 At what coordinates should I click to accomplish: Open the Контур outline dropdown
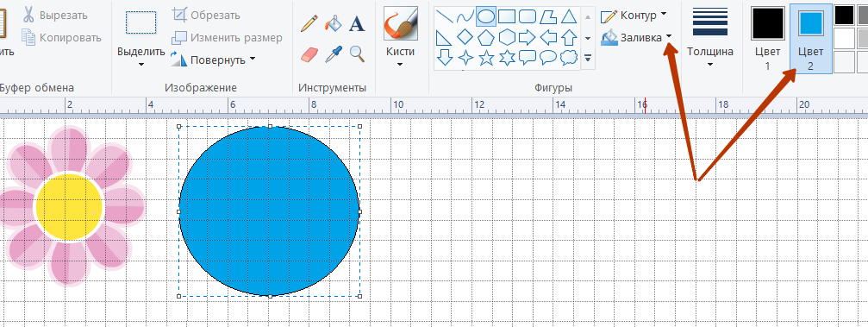(x=634, y=15)
